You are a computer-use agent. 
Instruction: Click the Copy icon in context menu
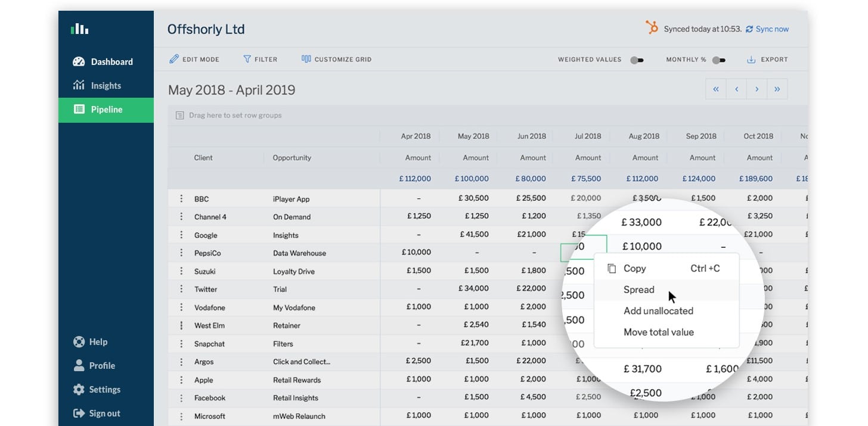[611, 269]
